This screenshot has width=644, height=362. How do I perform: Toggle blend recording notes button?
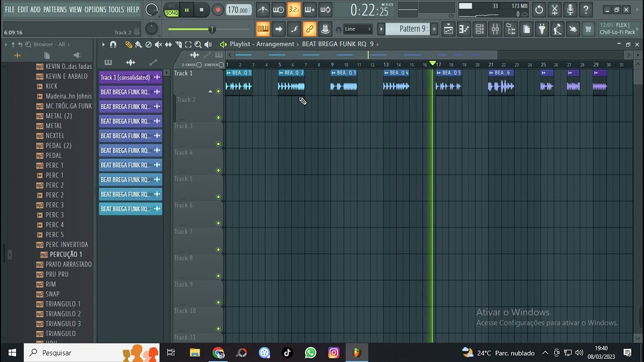point(309,10)
